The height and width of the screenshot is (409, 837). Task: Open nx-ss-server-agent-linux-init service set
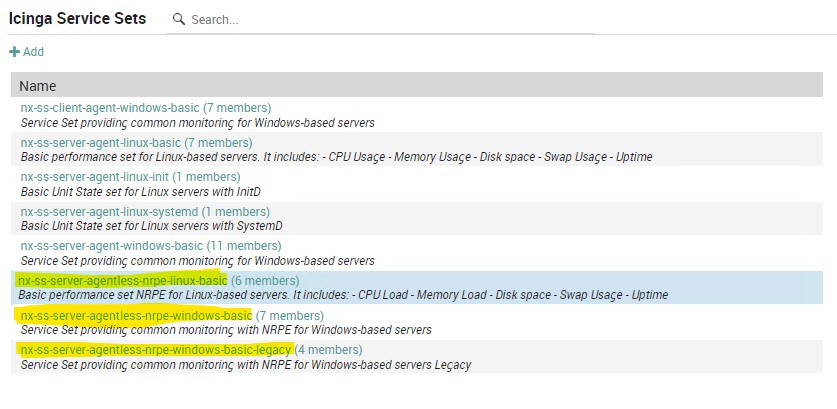[130, 177]
